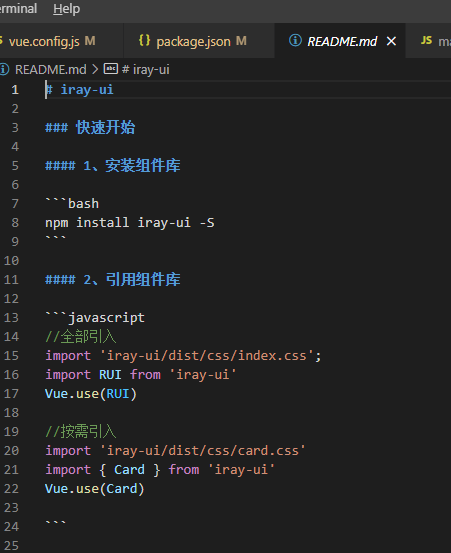Click the info icon on README.md tab
Image resolution: width=451 pixels, height=553 pixels.
tap(295, 41)
